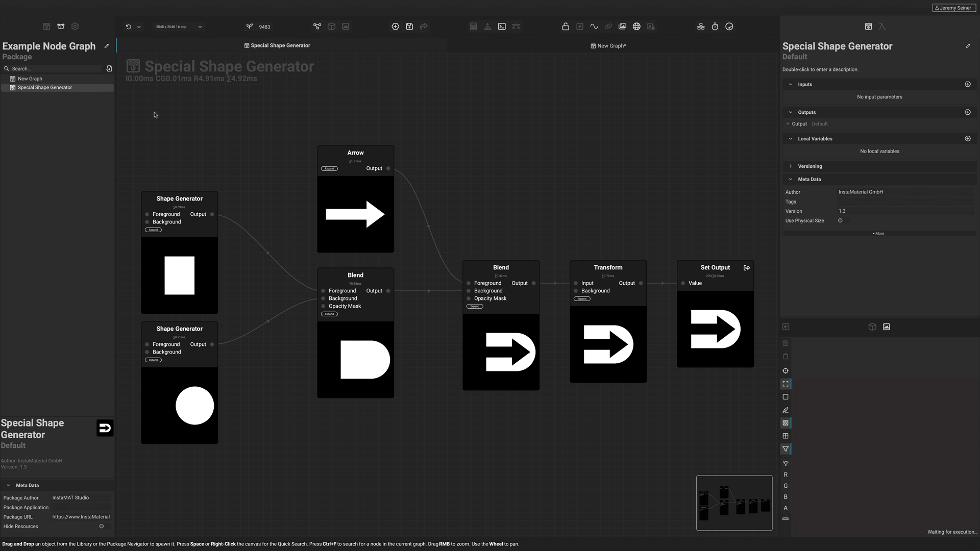Open the Special Shape Generator tab
This screenshot has width=980, height=551.
coord(277,45)
